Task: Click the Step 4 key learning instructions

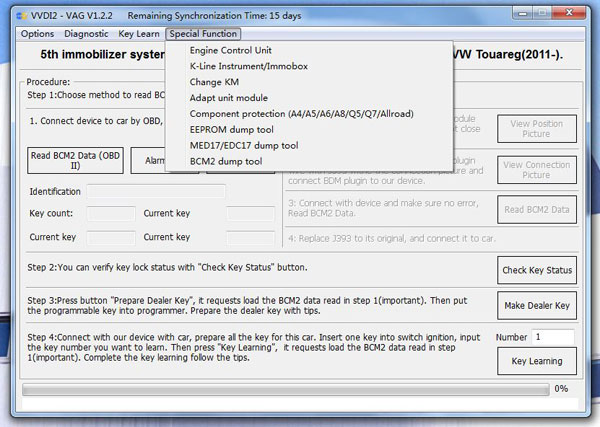Action: pyautogui.click(x=253, y=347)
